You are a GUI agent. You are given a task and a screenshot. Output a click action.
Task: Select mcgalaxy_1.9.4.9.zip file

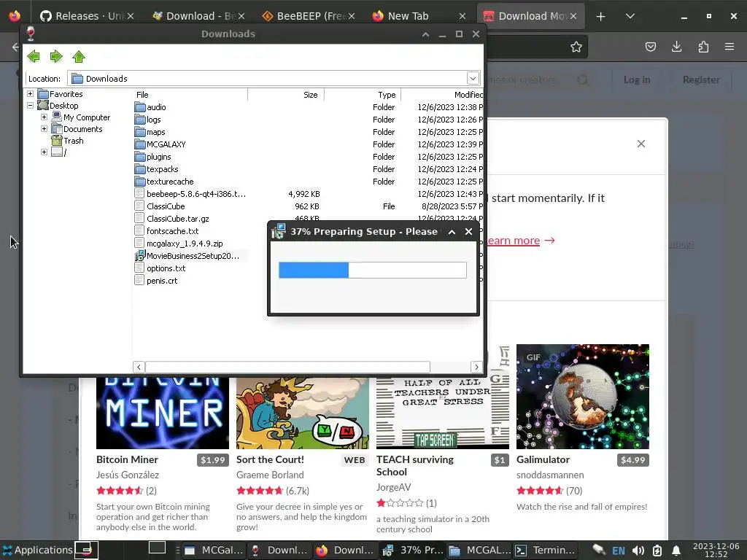pyautogui.click(x=185, y=244)
